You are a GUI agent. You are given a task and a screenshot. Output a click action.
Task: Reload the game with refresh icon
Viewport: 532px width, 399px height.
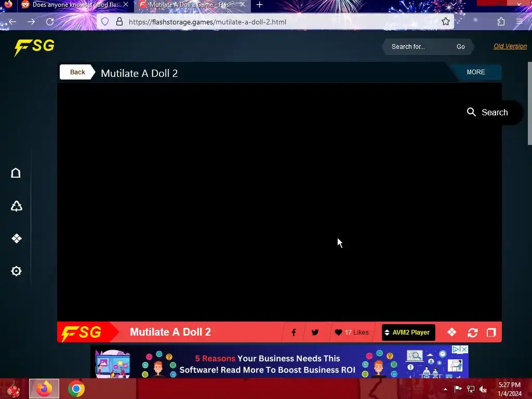tap(472, 332)
